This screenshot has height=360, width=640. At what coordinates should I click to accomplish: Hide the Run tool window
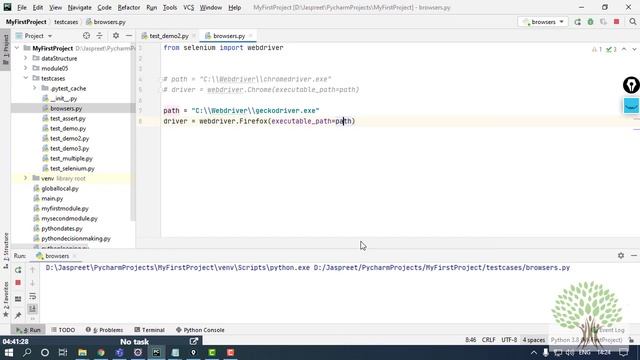[x=634, y=256]
